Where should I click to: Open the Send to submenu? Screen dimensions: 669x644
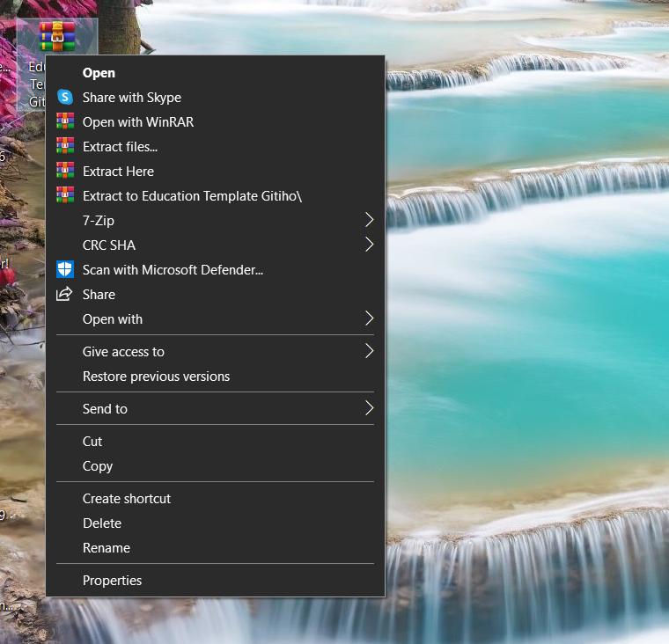point(216,409)
